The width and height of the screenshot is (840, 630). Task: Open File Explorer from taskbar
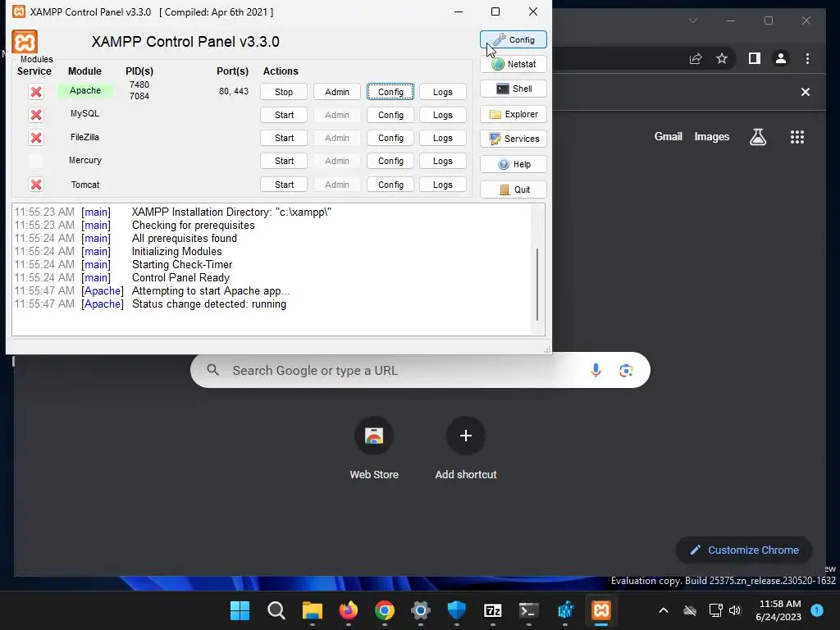point(313,610)
